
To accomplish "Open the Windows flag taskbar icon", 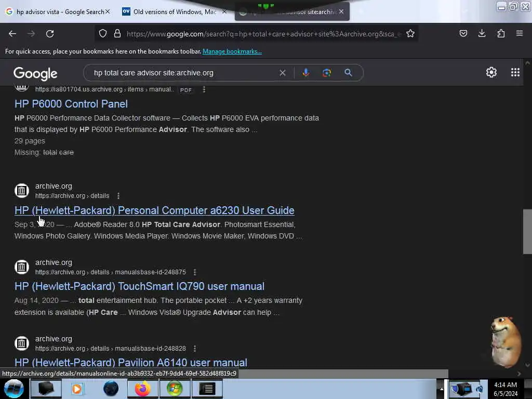I will (x=175, y=389).
